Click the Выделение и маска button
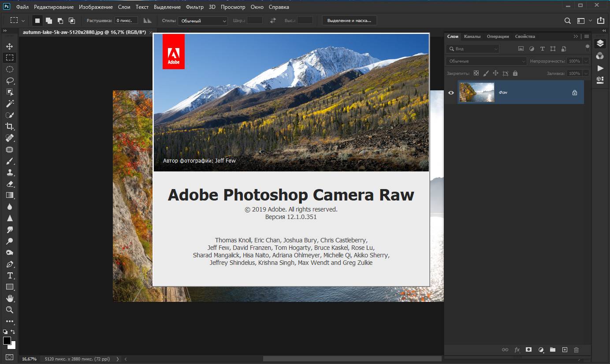610x364 pixels. [x=350, y=21]
